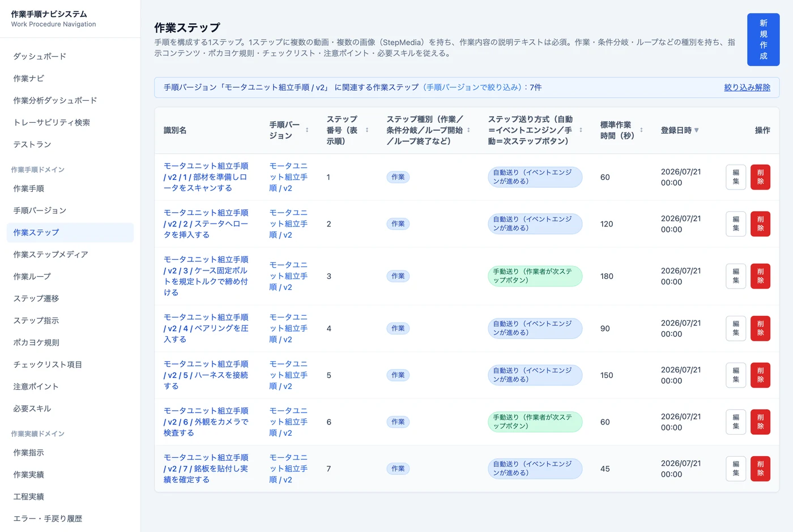Select standard time value 180
The image size is (793, 532).
click(607, 276)
